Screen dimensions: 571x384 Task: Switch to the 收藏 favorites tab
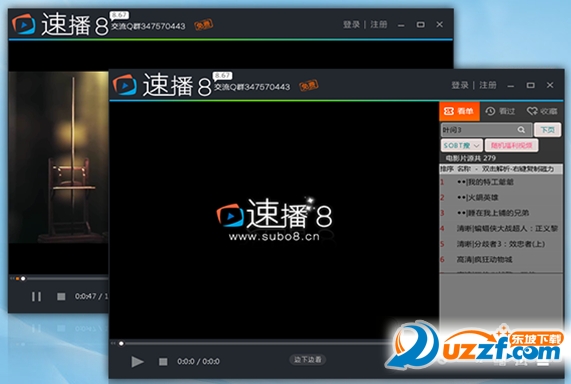pyautogui.click(x=542, y=111)
